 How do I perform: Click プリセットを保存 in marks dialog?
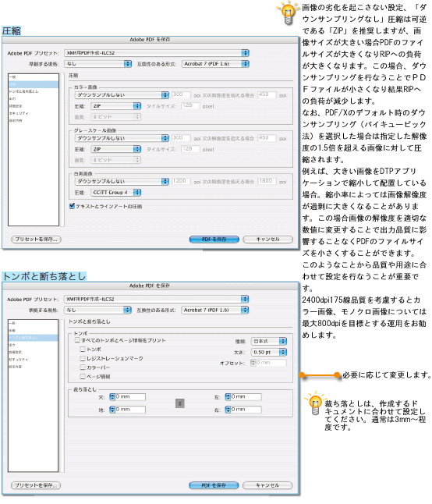pyautogui.click(x=36, y=485)
